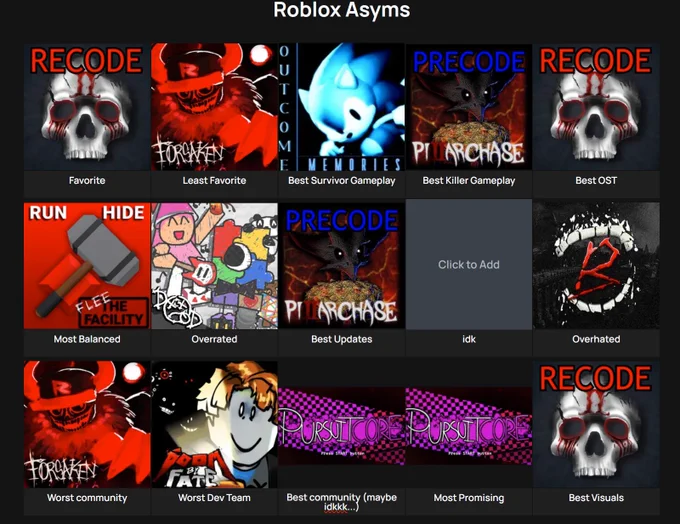
Task: Click the 'Best Killer Gameplay' caption
Action: 469,180
